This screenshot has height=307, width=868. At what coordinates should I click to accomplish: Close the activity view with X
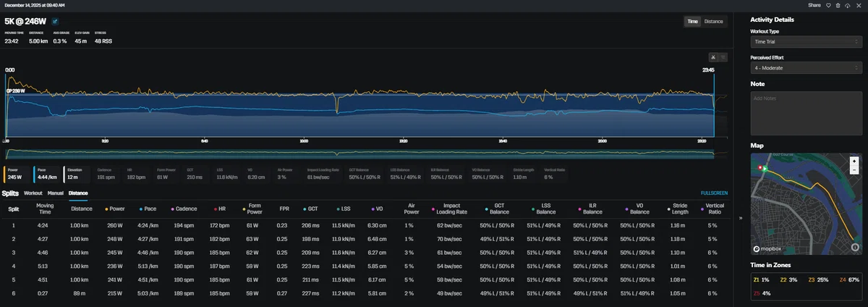(x=858, y=5)
